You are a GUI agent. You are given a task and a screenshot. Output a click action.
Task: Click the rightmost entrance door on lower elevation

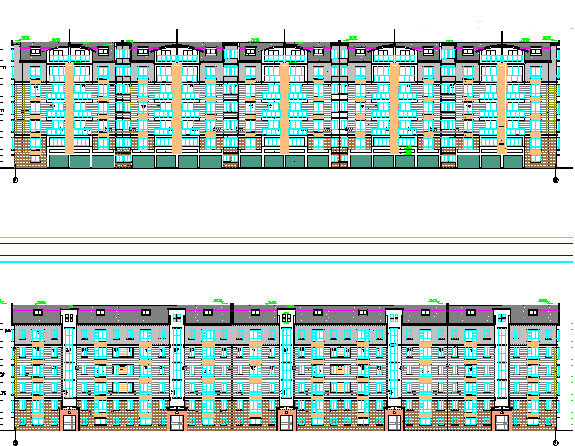pos(502,423)
